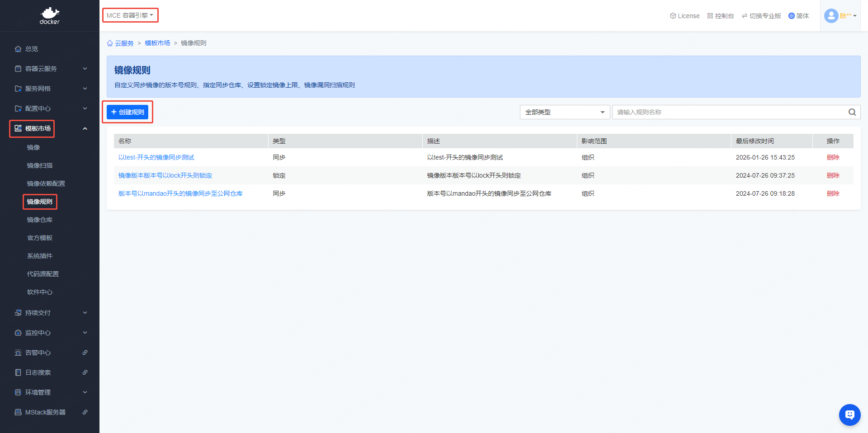Open the chat support bubble icon
This screenshot has height=433, width=868.
pyautogui.click(x=849, y=414)
